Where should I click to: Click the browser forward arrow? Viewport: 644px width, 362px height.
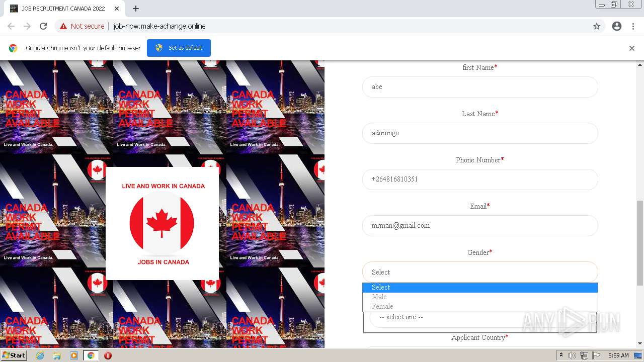(x=27, y=26)
